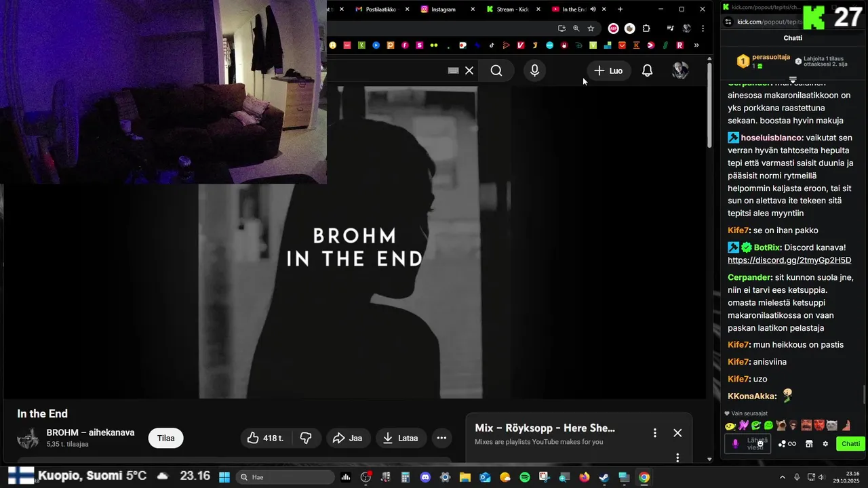Click the YouTube search magnifier button
The image size is (868, 488).
(x=496, y=70)
